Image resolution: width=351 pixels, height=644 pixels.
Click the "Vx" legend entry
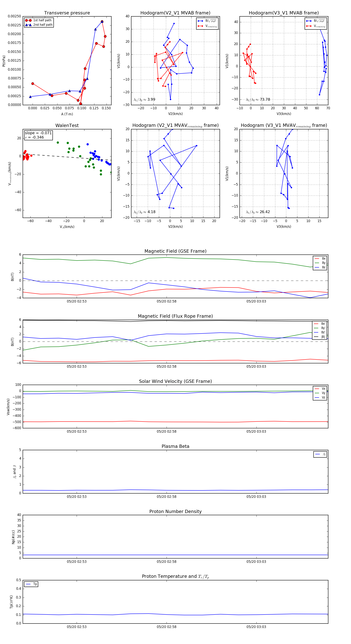click(x=320, y=389)
